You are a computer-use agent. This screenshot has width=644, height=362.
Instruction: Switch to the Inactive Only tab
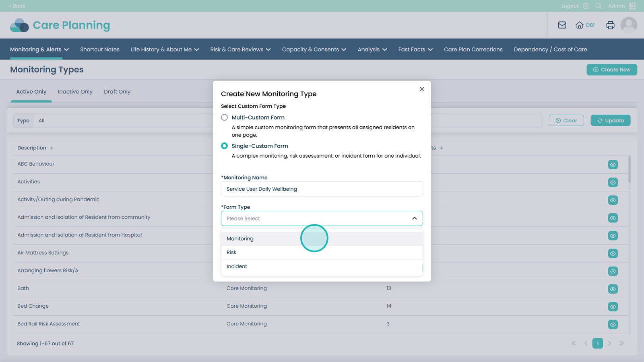click(x=75, y=92)
